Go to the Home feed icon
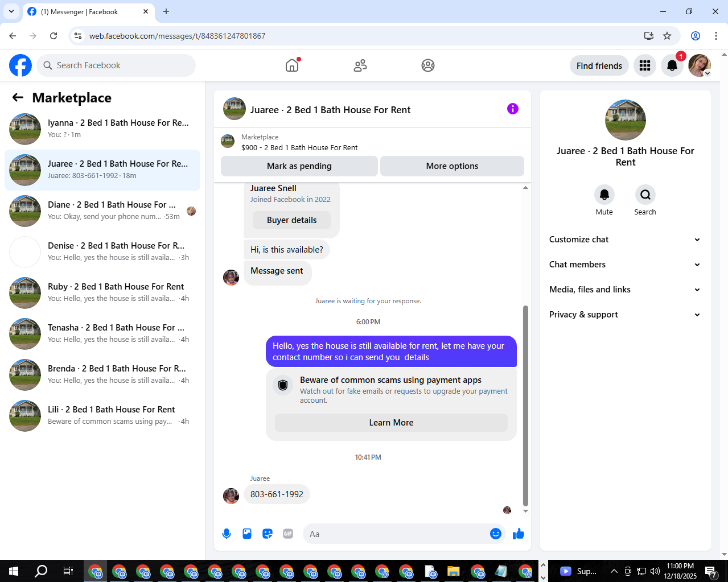The height and width of the screenshot is (582, 728). (x=292, y=65)
